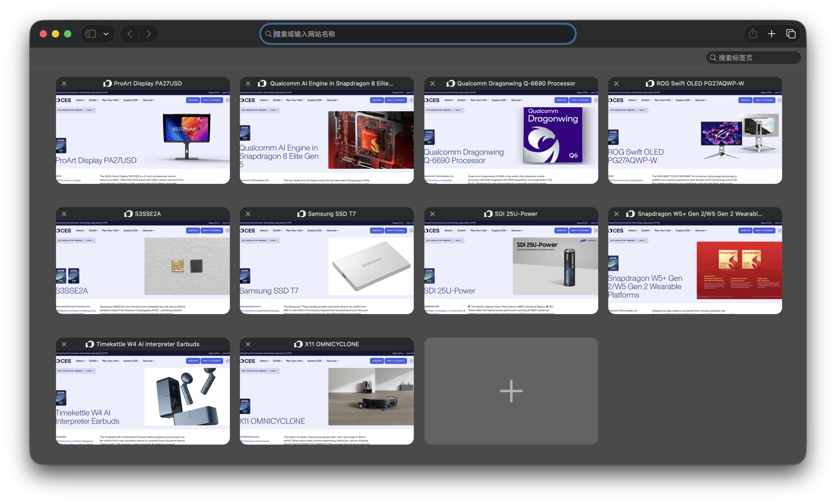Toggle the tab overview icon
836x504 pixels.
pyautogui.click(x=791, y=34)
